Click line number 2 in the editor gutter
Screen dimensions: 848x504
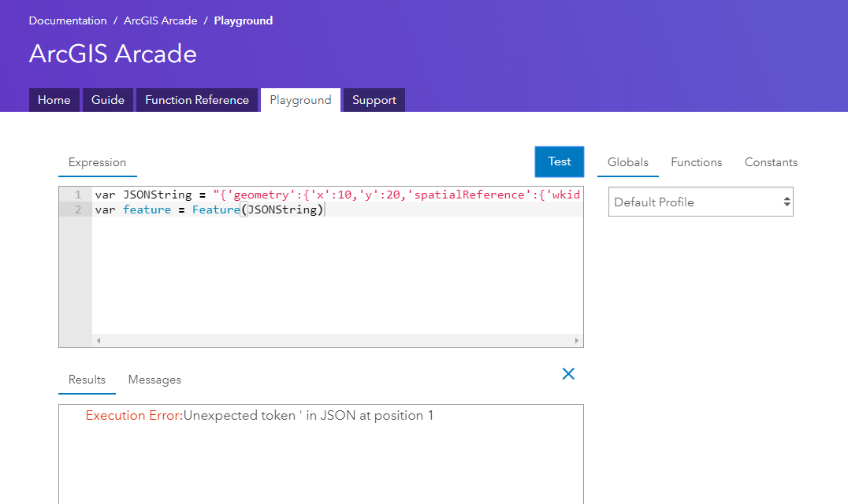[78, 209]
